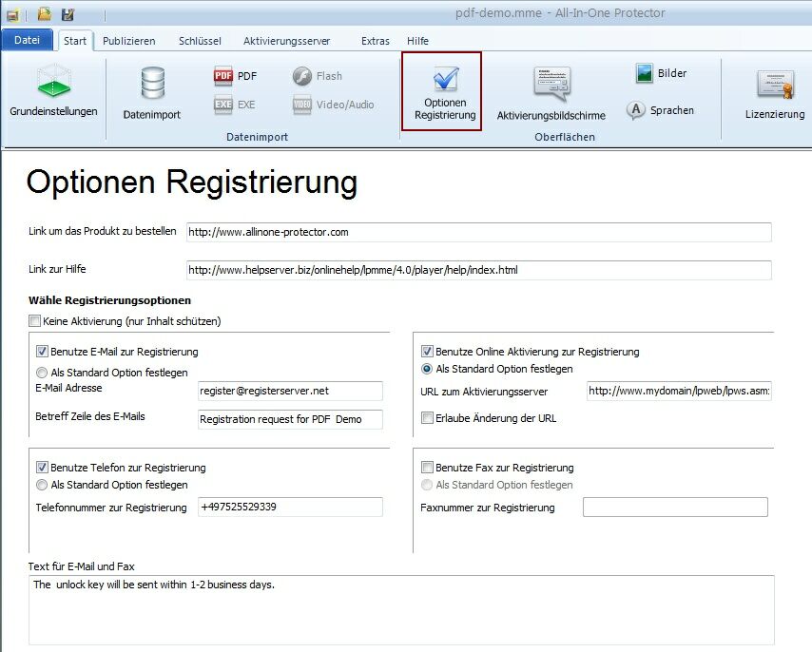The width and height of the screenshot is (812, 652).
Task: Set Telefon as standard option radio button
Action: (x=42, y=485)
